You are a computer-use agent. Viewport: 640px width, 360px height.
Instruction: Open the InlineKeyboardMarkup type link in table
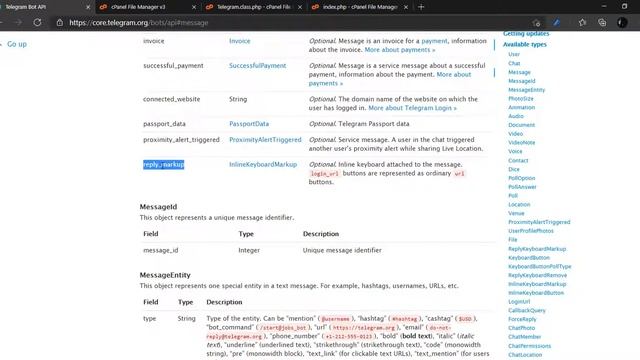[x=263, y=164]
